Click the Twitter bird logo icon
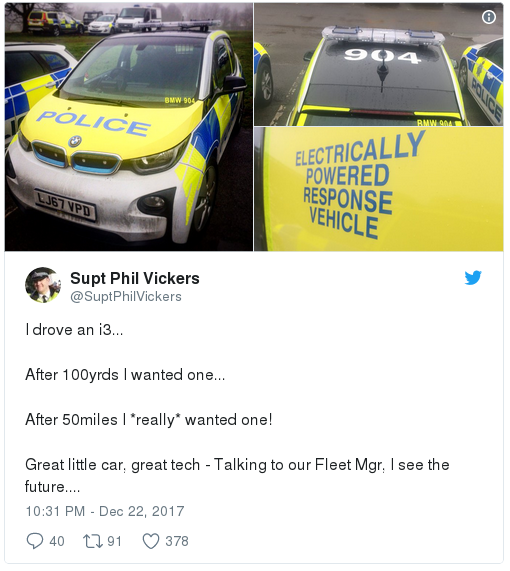The height and width of the screenshot is (571, 510). pyautogui.click(x=473, y=278)
